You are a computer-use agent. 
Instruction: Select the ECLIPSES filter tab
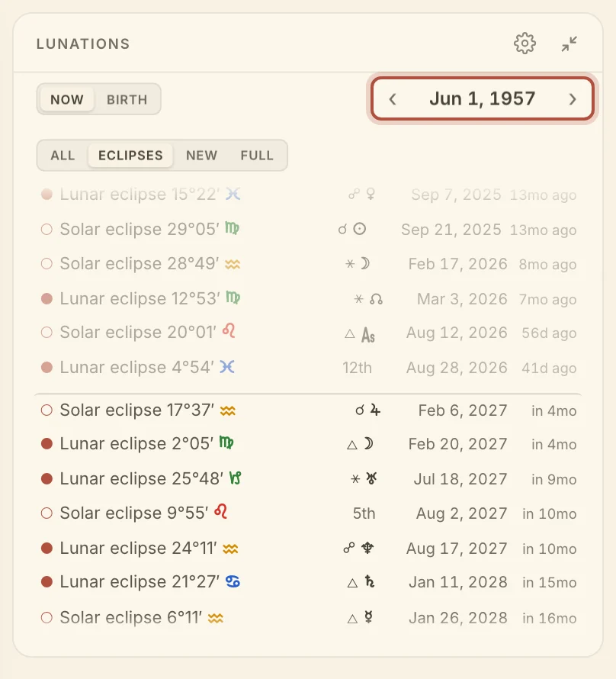point(130,156)
